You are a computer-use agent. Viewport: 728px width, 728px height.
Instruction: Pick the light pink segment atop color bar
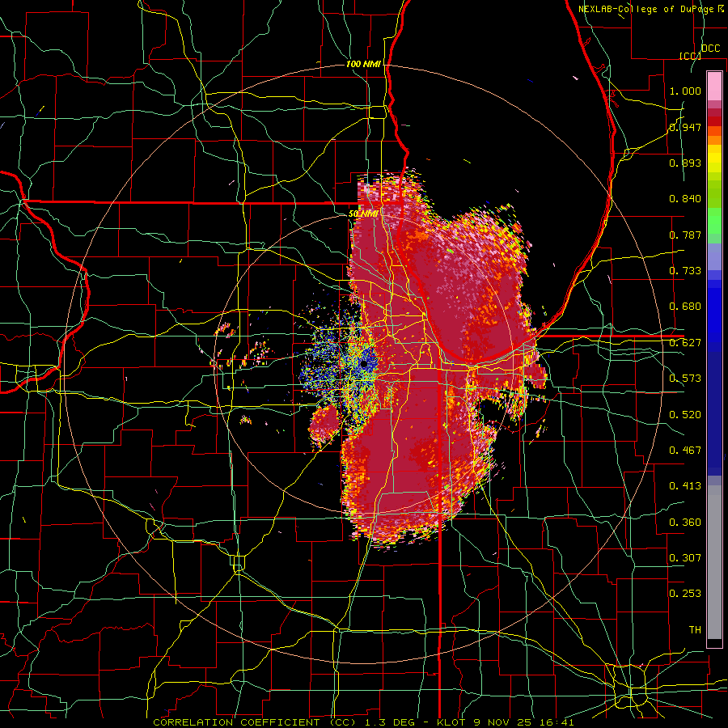[714, 86]
